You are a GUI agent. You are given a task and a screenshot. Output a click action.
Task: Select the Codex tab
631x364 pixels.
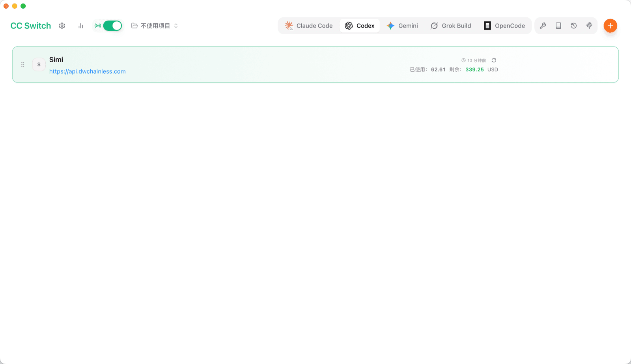[360, 26]
